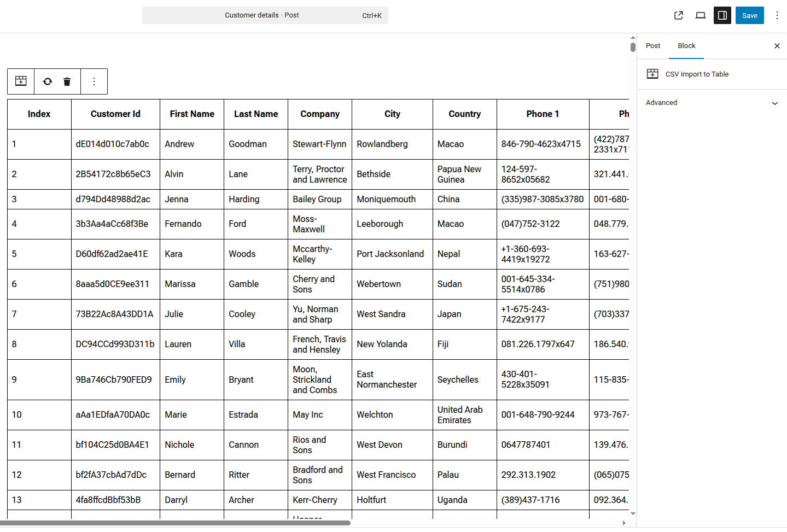Click the Advanced section chevron arrow
This screenshot has height=532, width=787.
[774, 103]
